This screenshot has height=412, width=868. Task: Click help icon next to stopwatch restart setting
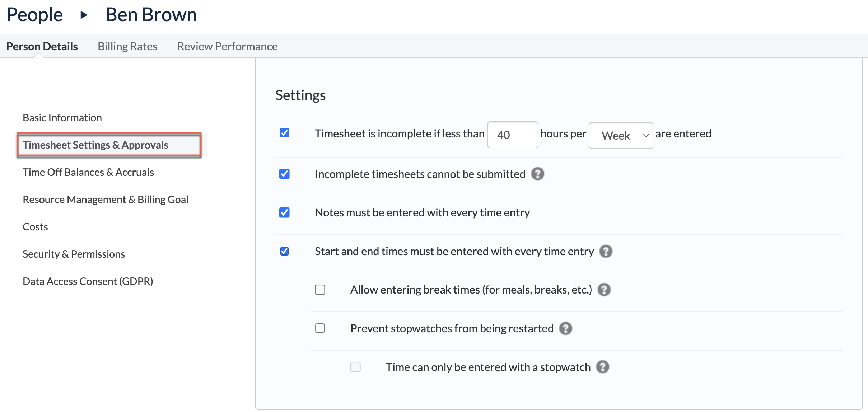coord(565,328)
